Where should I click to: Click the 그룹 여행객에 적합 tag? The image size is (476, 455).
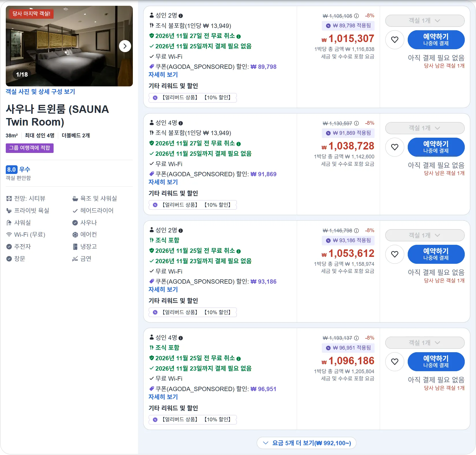tap(30, 148)
